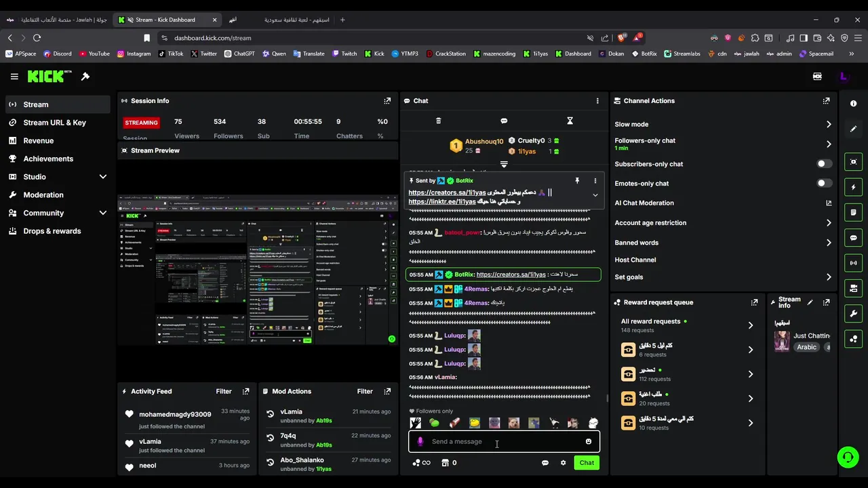Expand Followers-only chat options

829,144
